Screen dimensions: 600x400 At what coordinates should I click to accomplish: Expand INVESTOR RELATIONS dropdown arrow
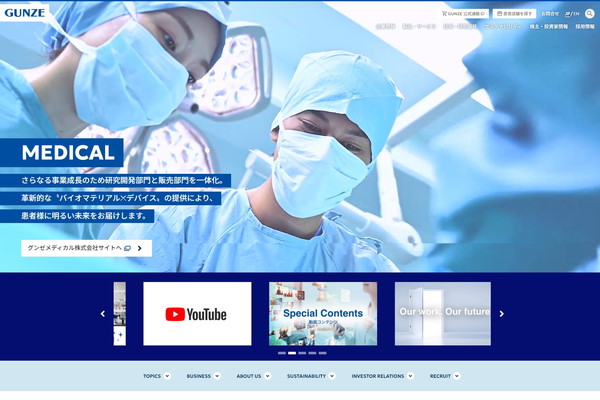click(410, 376)
